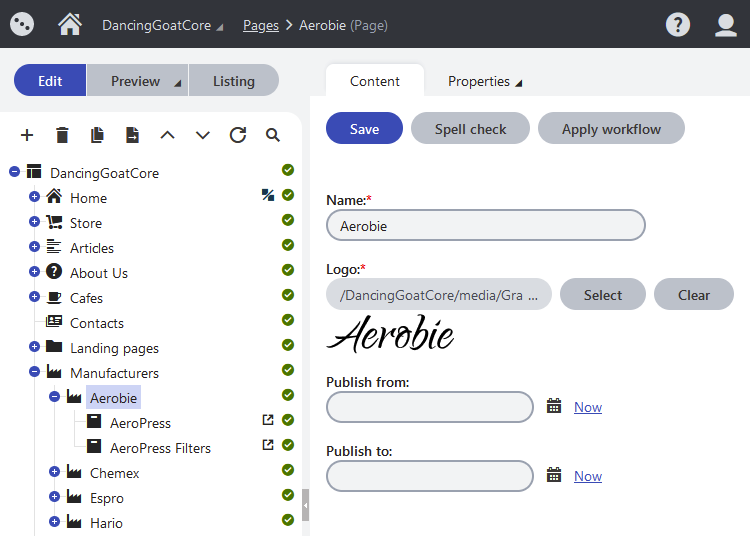Expand the Espro node
The height and width of the screenshot is (536, 750).
tap(54, 496)
